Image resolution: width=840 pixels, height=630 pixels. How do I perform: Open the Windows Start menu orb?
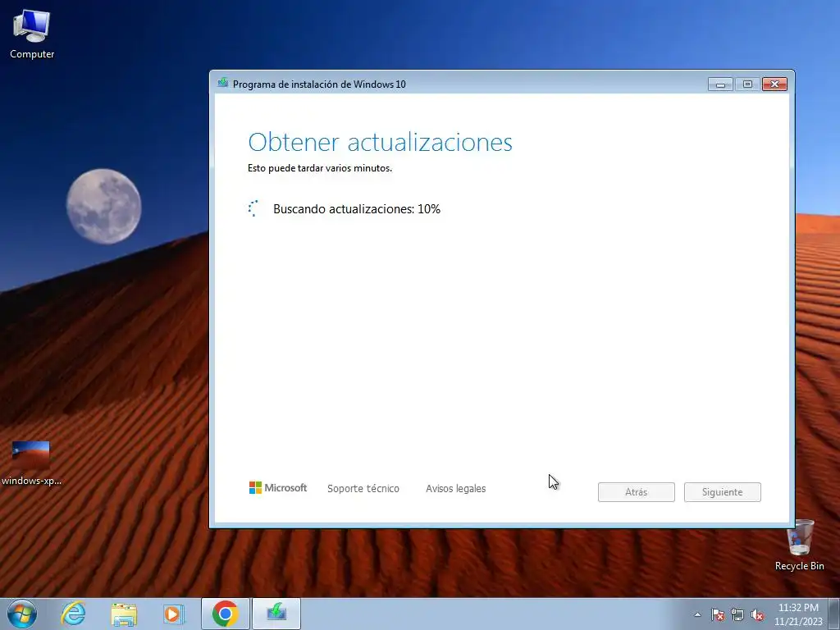tap(22, 614)
